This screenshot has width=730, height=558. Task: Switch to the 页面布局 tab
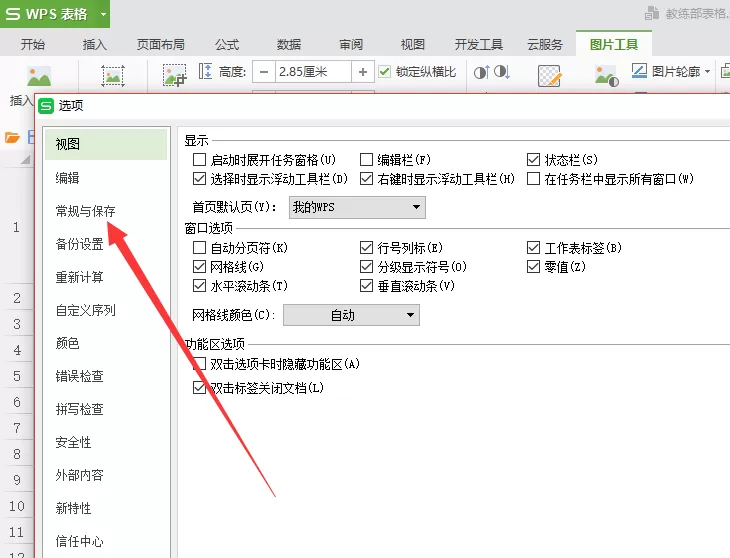click(x=161, y=45)
